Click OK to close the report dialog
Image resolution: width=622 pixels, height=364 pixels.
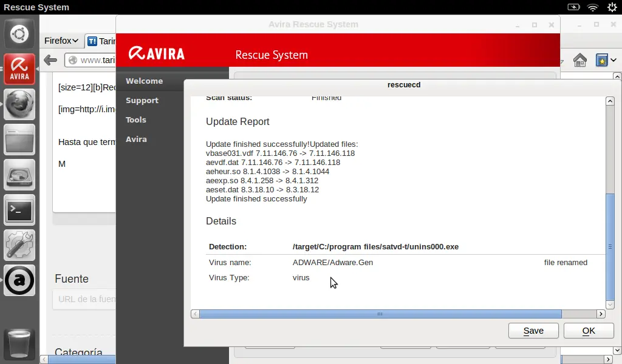click(x=589, y=331)
